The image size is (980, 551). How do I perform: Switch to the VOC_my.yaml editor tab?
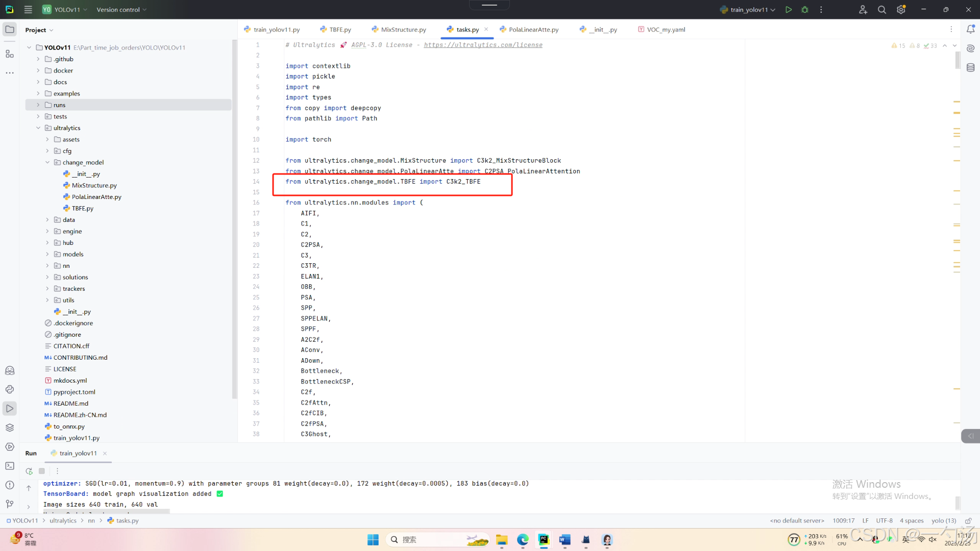click(666, 30)
